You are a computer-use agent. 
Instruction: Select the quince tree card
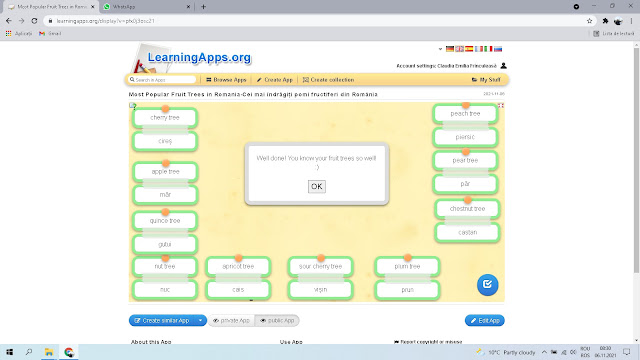click(x=165, y=220)
